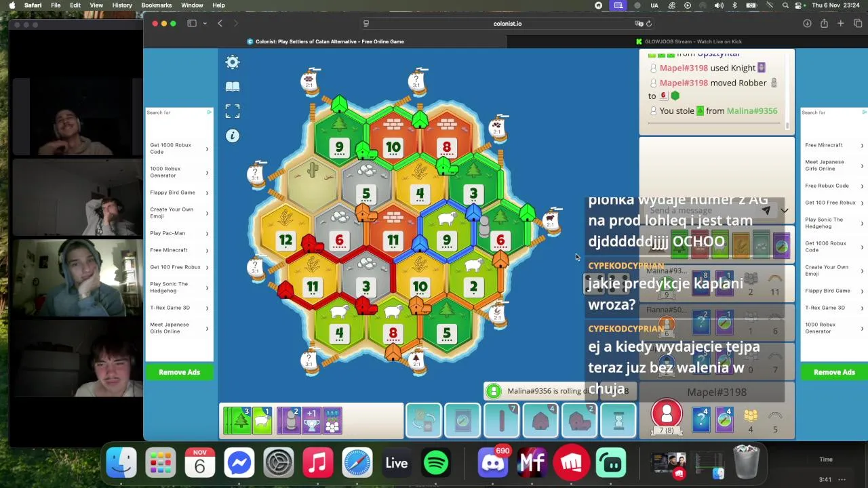Click the Safari reload page icon
Image resolution: width=868 pixels, height=488 pixels.
[x=649, y=24]
